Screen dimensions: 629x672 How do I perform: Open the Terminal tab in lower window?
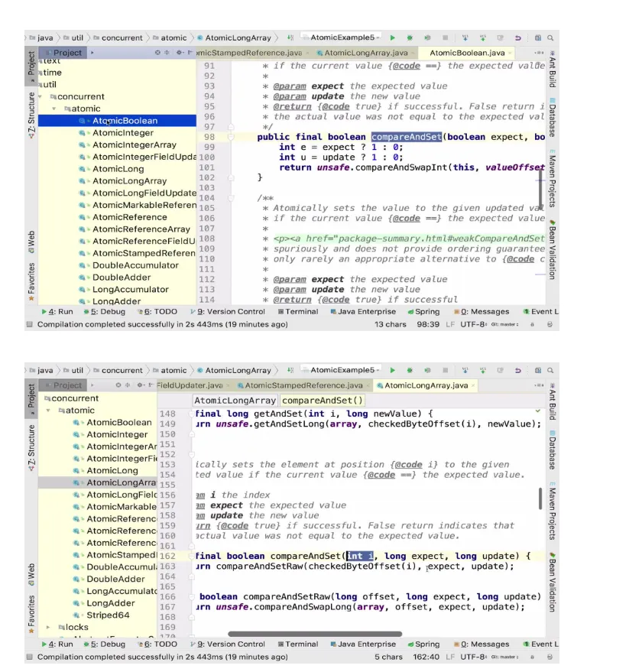(298, 644)
